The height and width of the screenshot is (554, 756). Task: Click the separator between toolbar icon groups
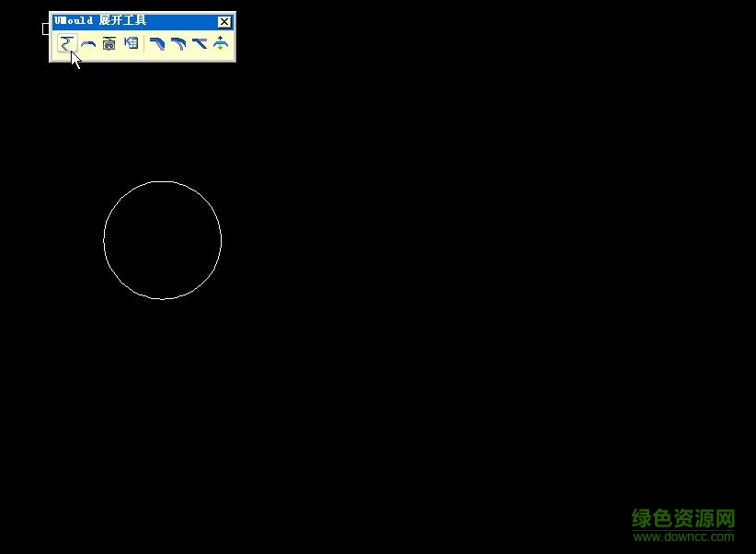click(144, 42)
